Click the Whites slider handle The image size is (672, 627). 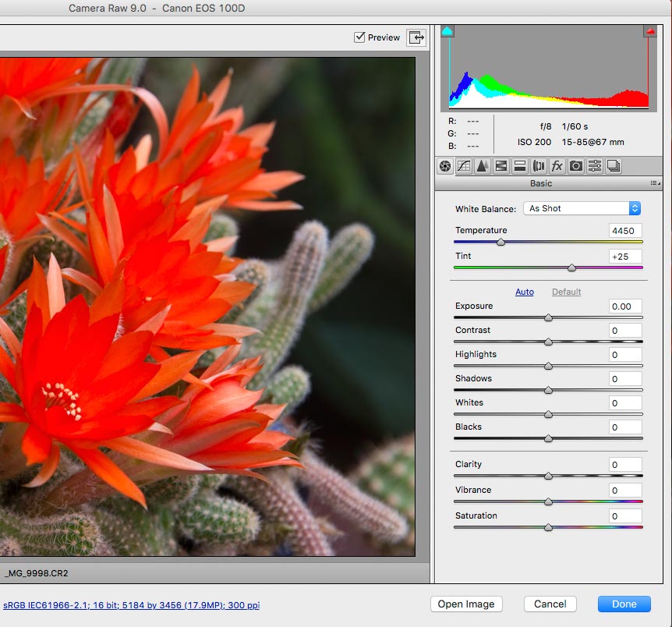[548, 415]
